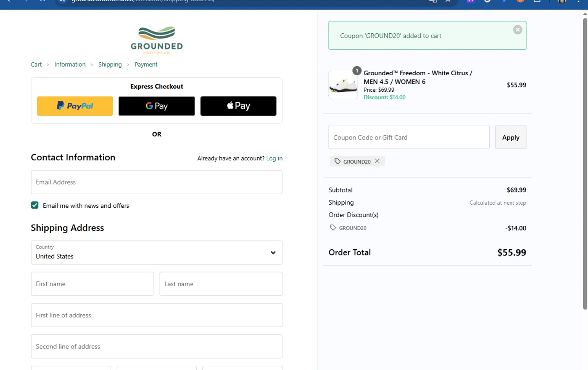Open the Country dropdown

tap(156, 252)
